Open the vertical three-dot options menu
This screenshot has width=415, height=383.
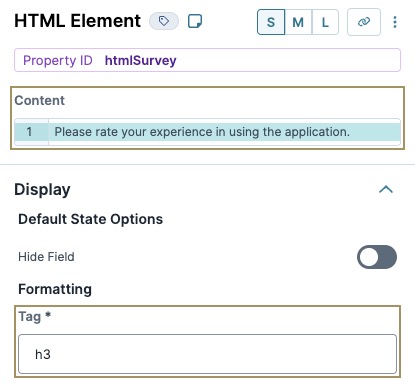pyautogui.click(x=395, y=22)
